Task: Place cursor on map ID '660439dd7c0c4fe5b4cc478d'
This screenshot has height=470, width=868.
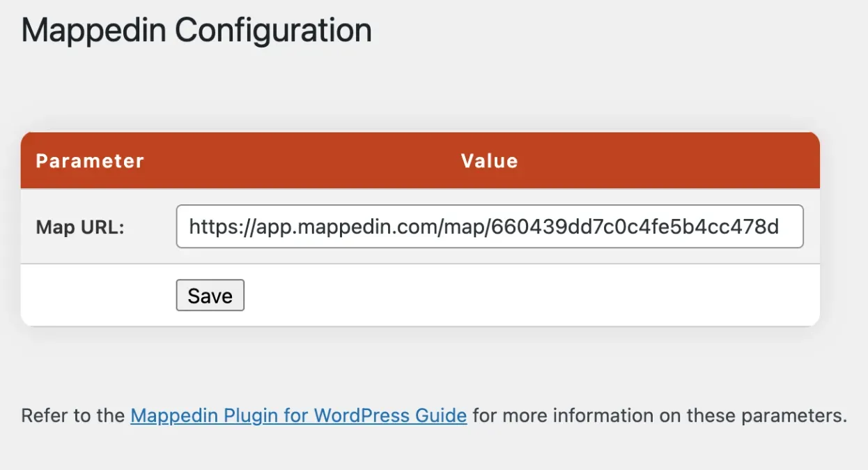Action: click(635, 227)
